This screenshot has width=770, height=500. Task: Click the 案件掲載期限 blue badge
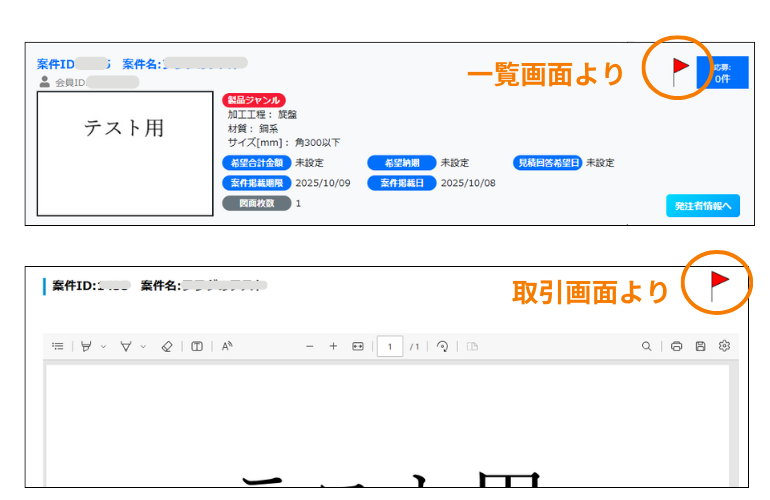(257, 183)
